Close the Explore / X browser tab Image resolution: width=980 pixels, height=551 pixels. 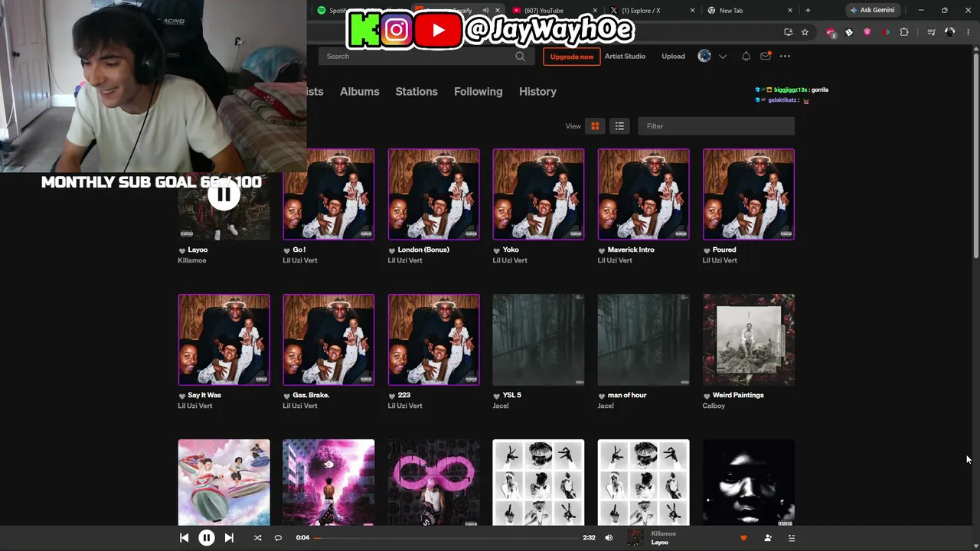[693, 11]
